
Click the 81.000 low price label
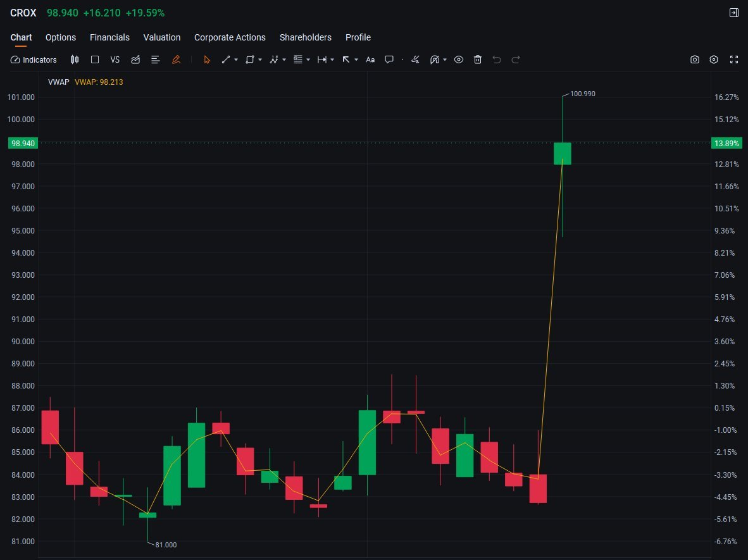tap(166, 545)
